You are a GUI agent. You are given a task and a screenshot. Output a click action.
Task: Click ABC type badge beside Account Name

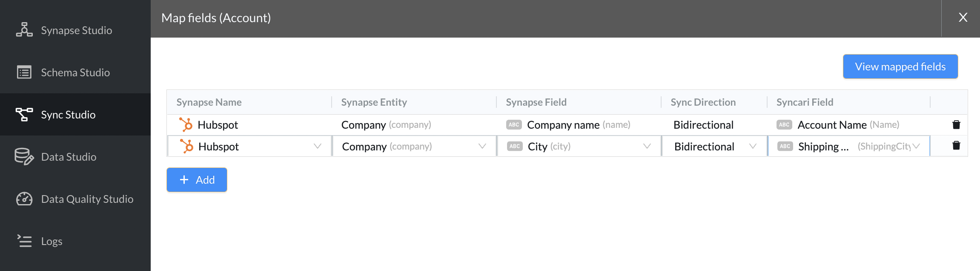tap(784, 124)
